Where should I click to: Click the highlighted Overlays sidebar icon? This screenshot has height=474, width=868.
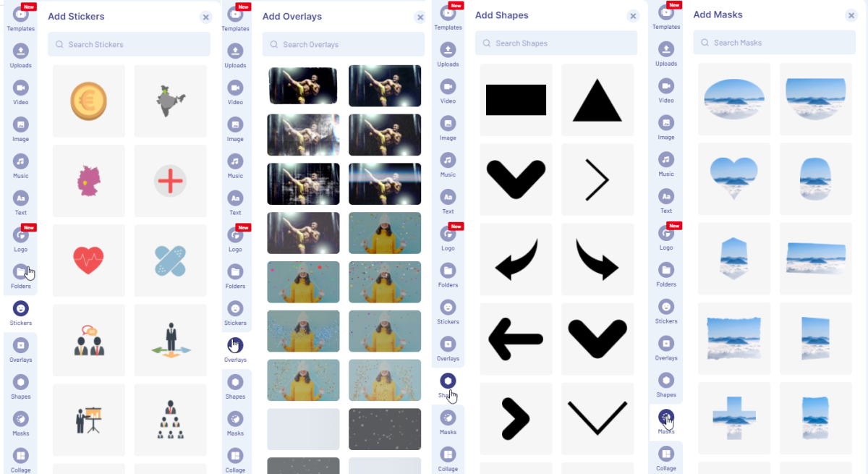click(x=235, y=345)
